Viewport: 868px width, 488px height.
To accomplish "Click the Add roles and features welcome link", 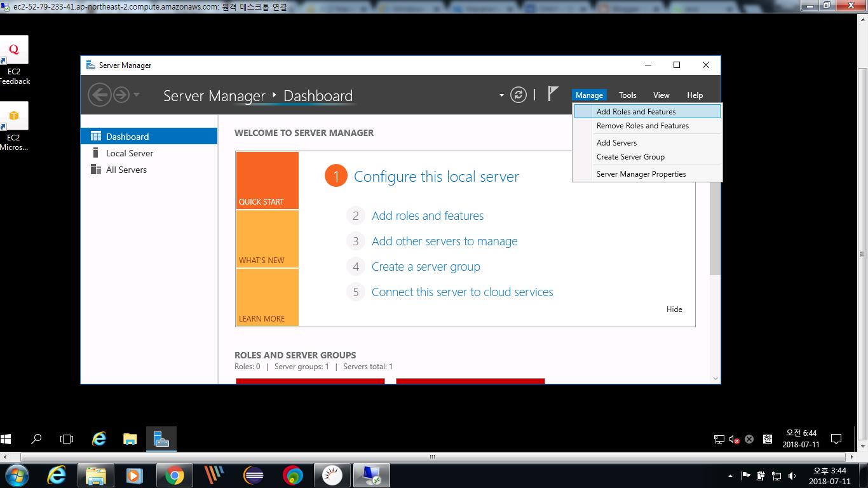I will click(428, 216).
